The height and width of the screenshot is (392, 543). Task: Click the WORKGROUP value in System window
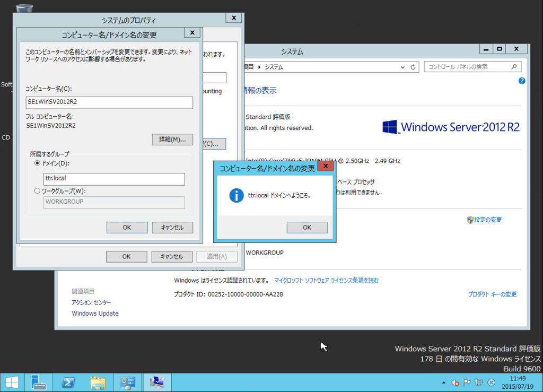(x=265, y=253)
